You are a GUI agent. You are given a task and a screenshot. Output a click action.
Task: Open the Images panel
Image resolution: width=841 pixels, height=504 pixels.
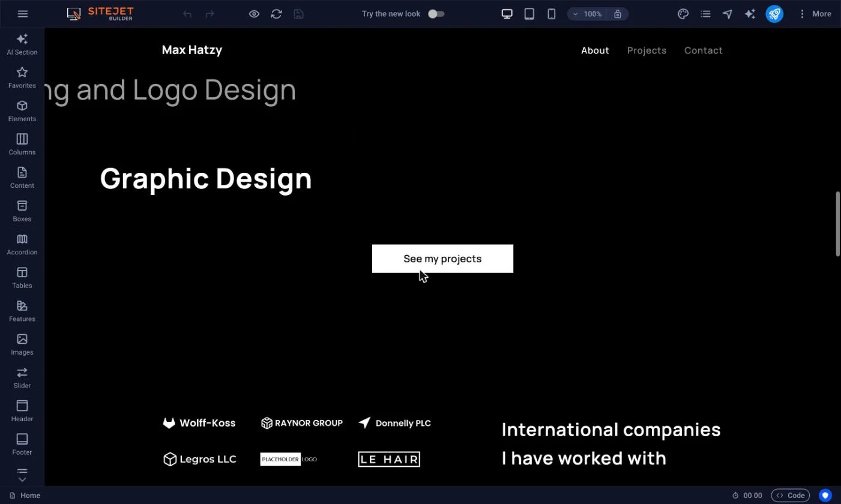(x=22, y=345)
